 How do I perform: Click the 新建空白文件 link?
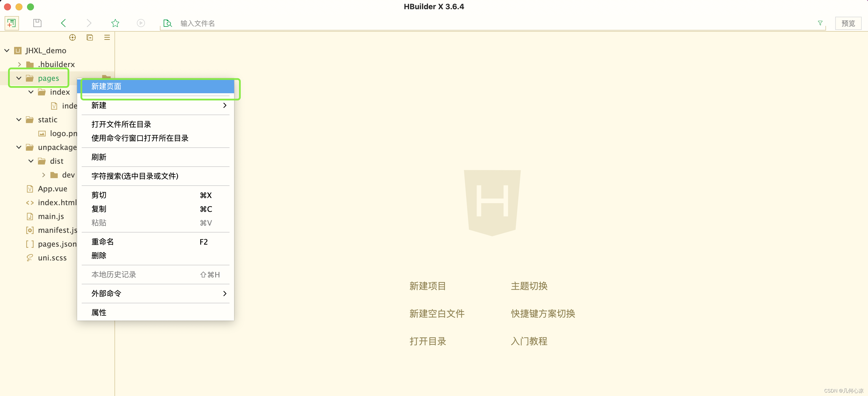437,314
